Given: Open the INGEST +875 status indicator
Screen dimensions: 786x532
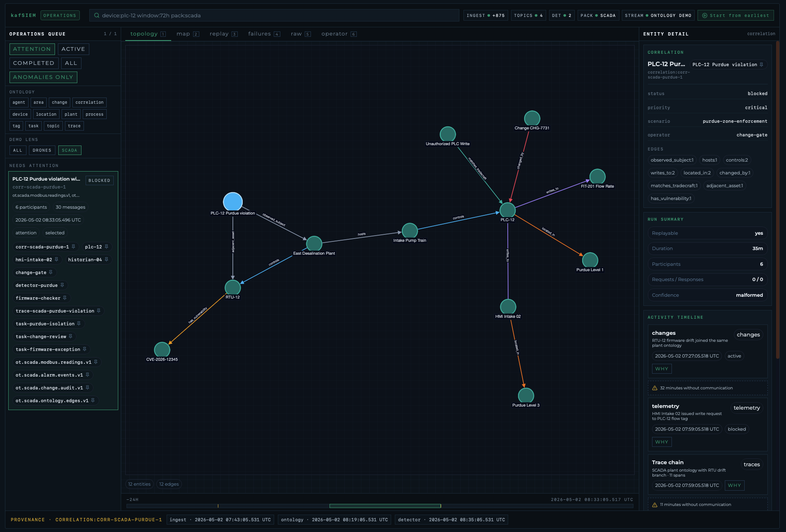Looking at the screenshot, I should click(x=486, y=16).
